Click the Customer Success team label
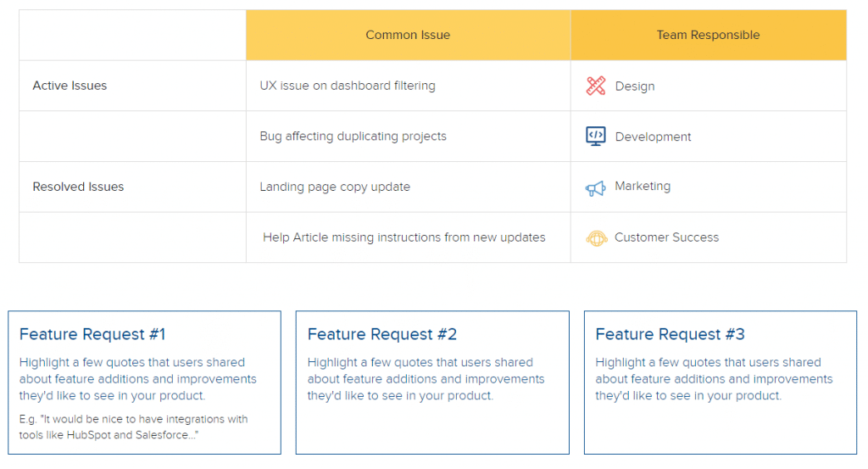The image size is (868, 469). pyautogui.click(x=666, y=237)
